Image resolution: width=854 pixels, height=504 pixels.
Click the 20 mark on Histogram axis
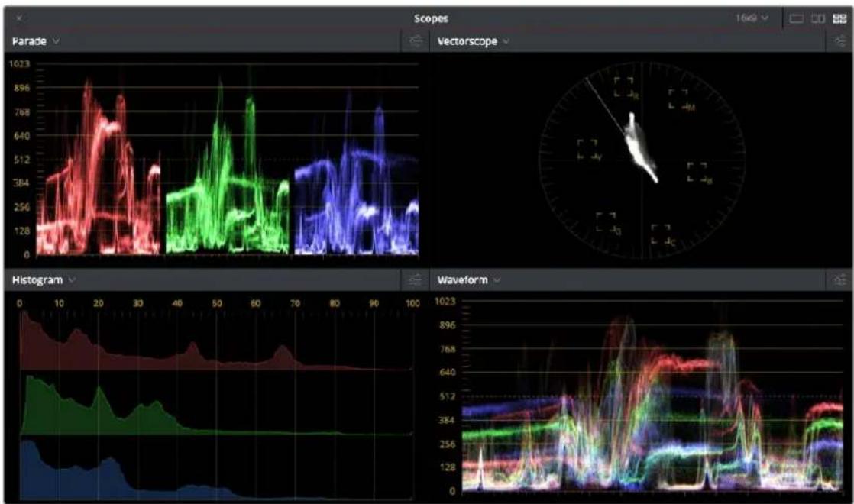[98, 303]
